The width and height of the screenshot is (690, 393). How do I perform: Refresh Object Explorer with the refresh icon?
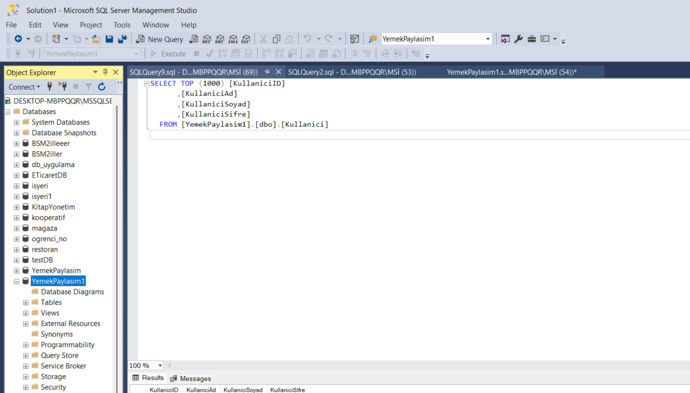(x=102, y=87)
